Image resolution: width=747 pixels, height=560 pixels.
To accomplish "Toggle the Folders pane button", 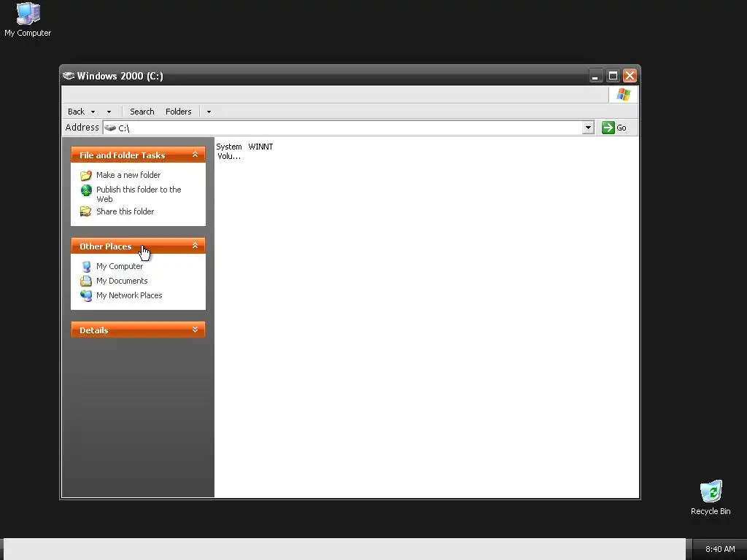I will pos(178,112).
